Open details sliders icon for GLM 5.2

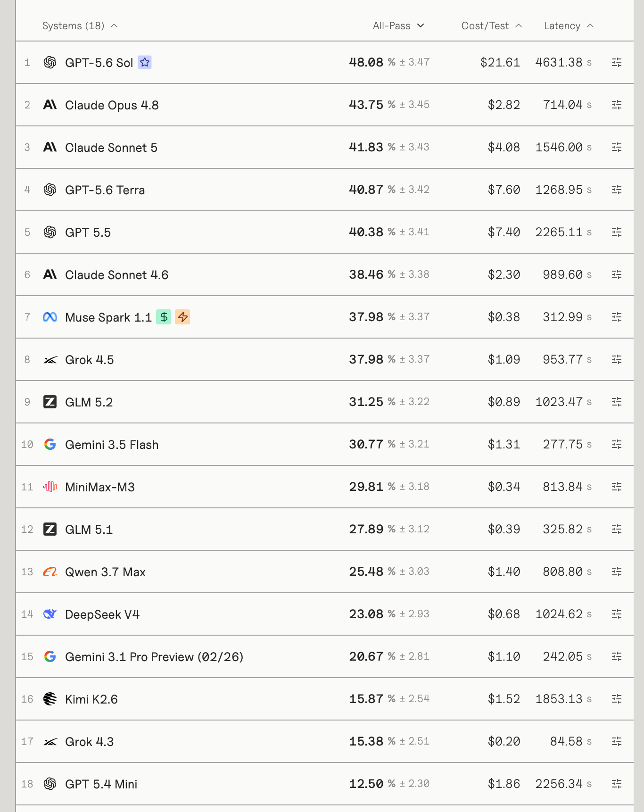point(617,402)
